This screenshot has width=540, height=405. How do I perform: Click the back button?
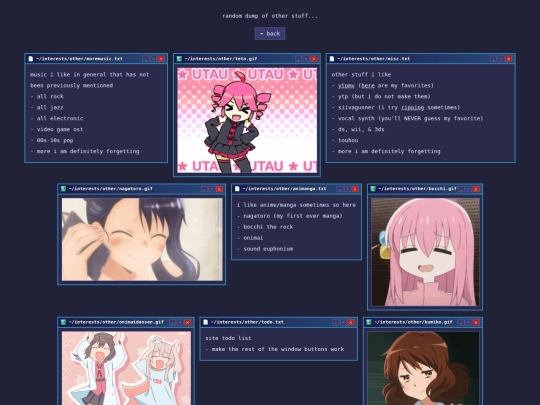tap(270, 34)
